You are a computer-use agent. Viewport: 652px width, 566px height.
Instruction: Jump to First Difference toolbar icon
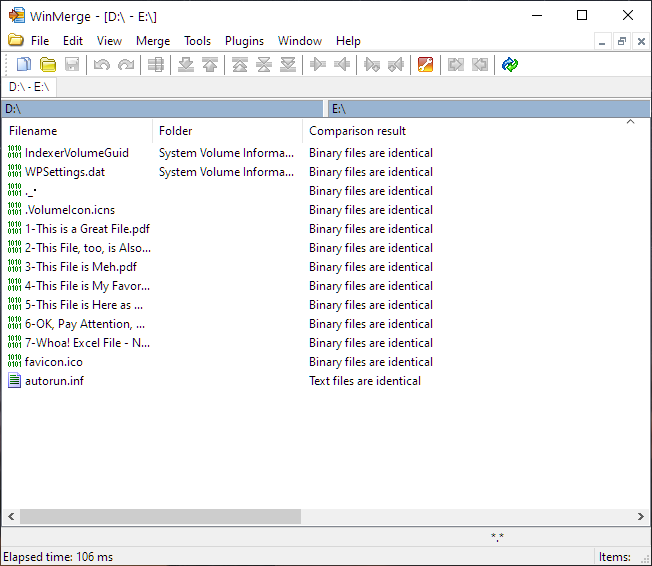240,64
